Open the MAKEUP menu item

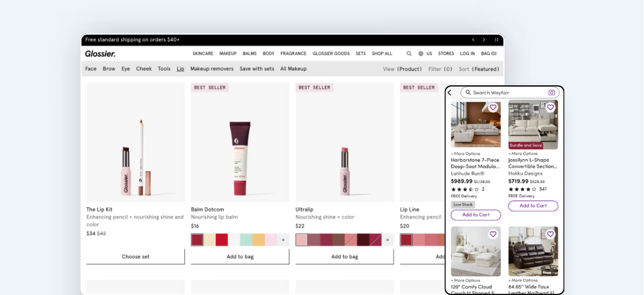[x=228, y=53]
